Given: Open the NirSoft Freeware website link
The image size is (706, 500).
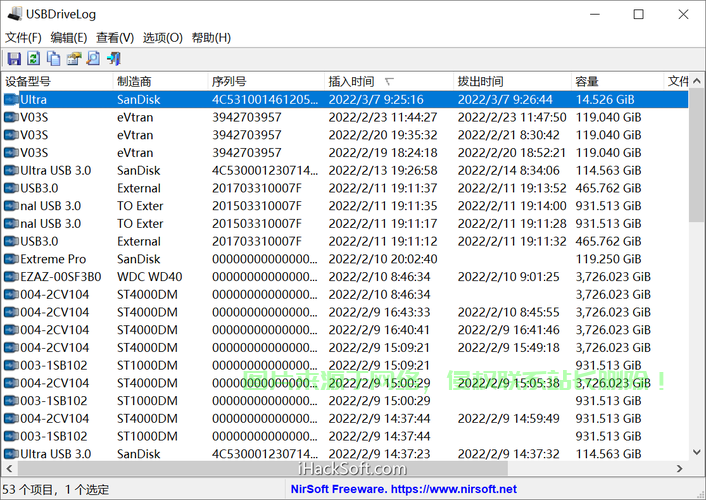Looking at the screenshot, I should click(x=403, y=489).
